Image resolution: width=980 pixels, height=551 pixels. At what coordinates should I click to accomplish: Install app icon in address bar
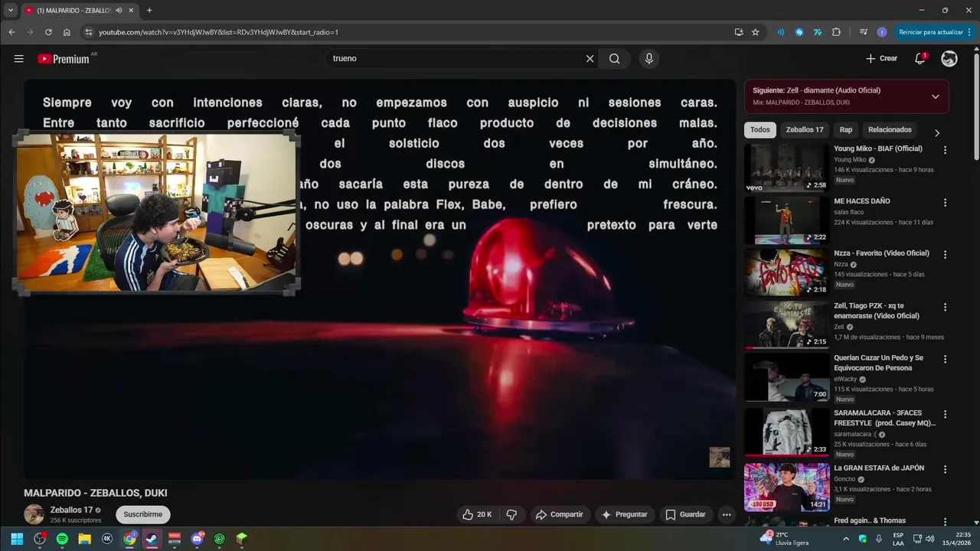click(x=738, y=32)
